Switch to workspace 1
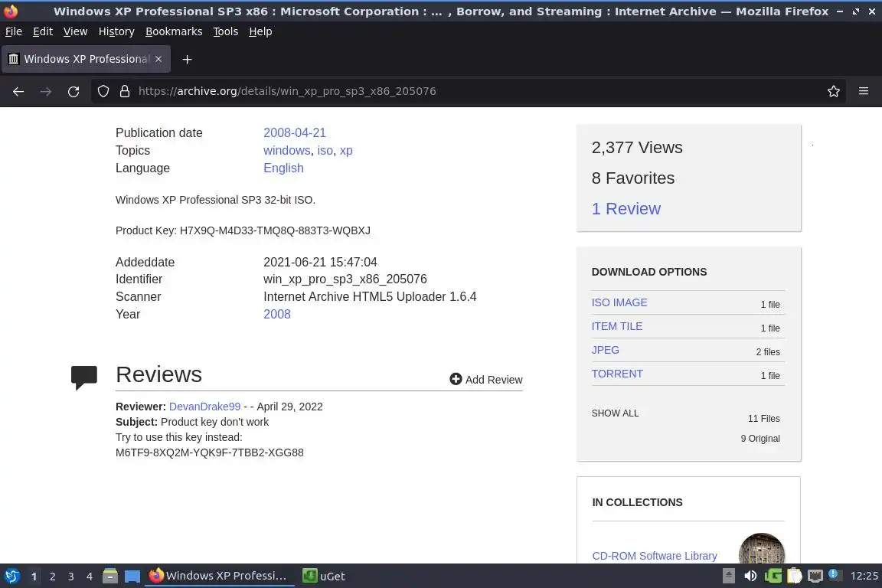882x588 pixels. point(34,577)
